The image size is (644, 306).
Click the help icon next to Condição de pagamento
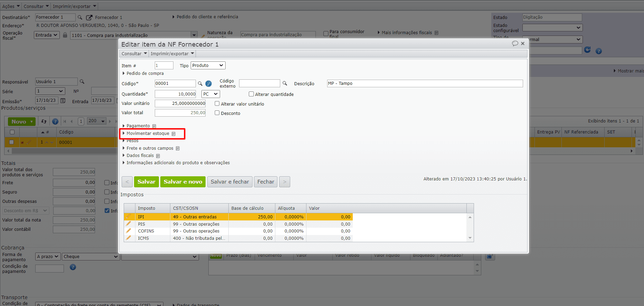tap(73, 267)
